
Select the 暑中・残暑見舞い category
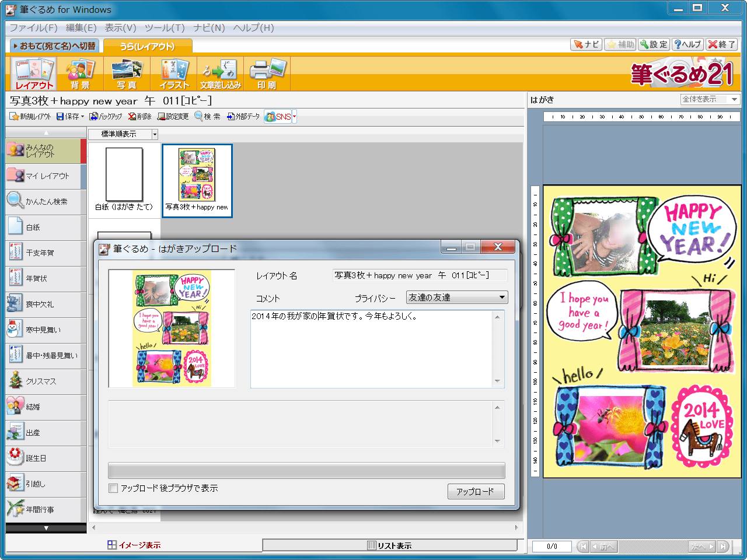point(46,356)
